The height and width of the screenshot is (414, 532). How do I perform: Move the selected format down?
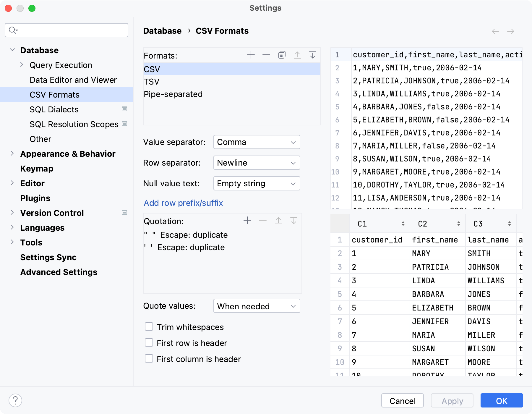(312, 55)
